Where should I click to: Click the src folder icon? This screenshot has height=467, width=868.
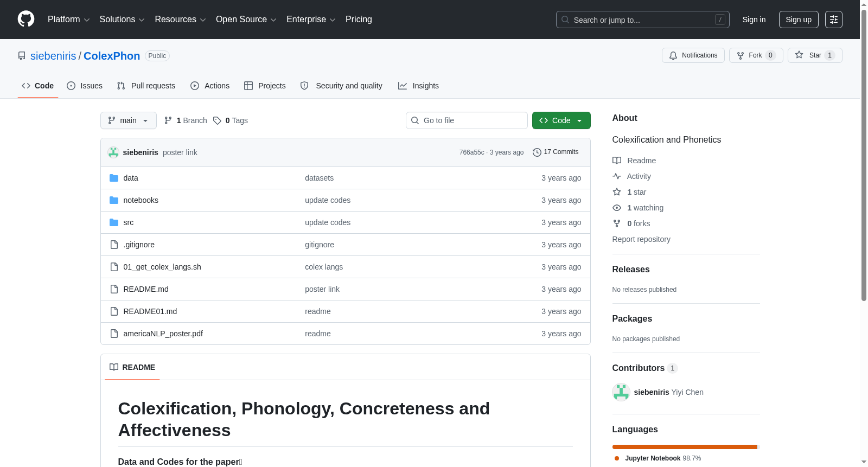click(x=114, y=222)
